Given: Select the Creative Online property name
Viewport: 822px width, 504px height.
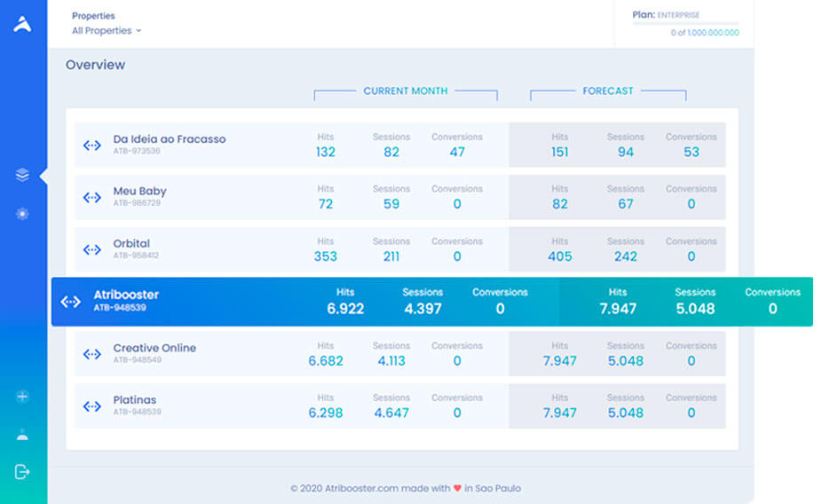Looking at the screenshot, I should (154, 348).
